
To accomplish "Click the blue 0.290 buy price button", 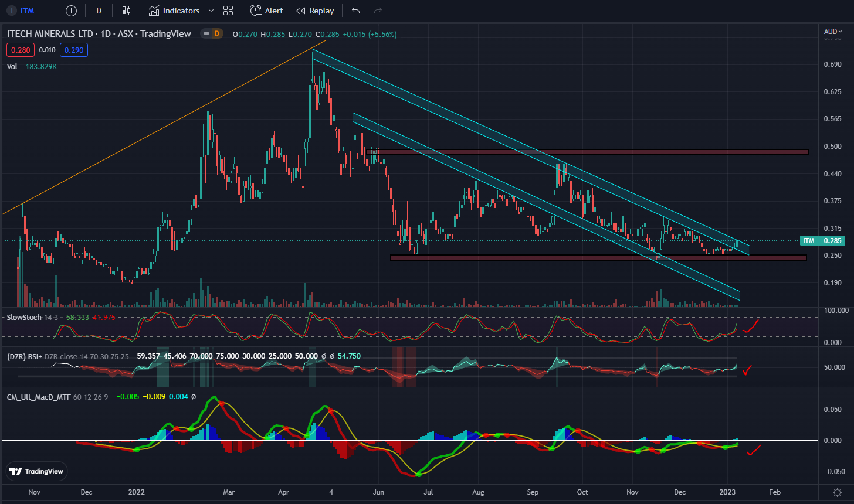I will point(74,50).
